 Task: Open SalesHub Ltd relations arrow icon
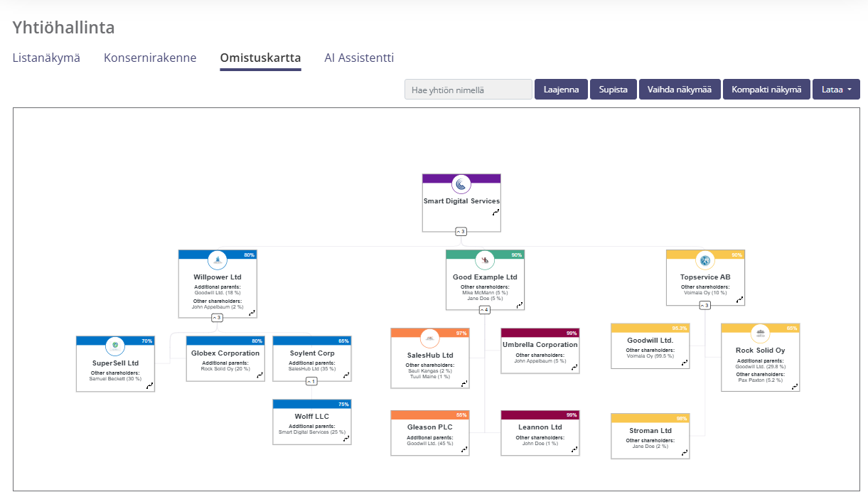click(x=464, y=383)
